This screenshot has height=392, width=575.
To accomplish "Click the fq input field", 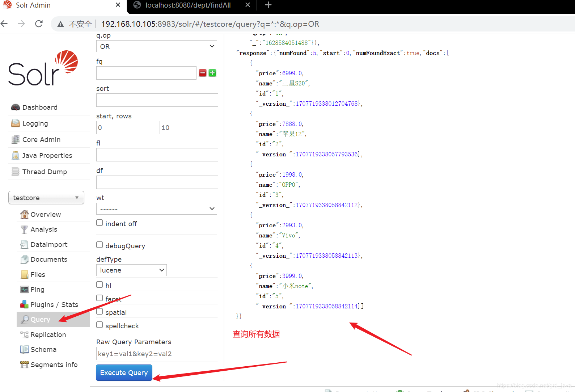I will point(146,73).
